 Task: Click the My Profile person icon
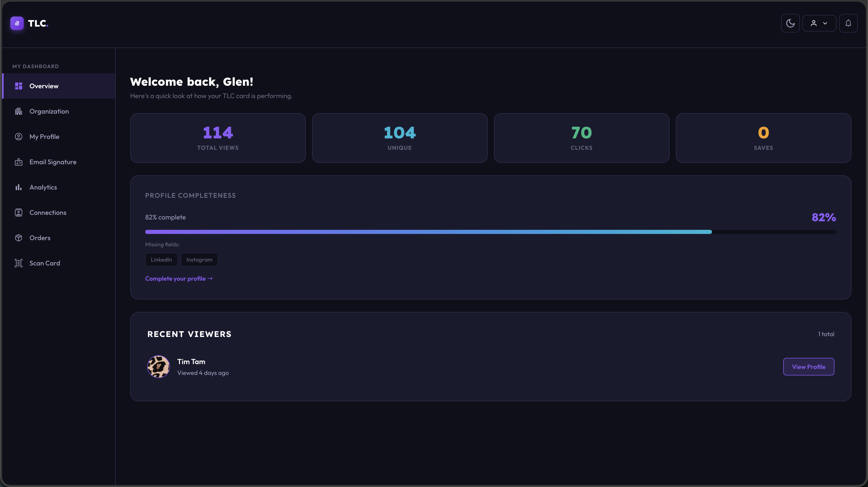pos(19,136)
